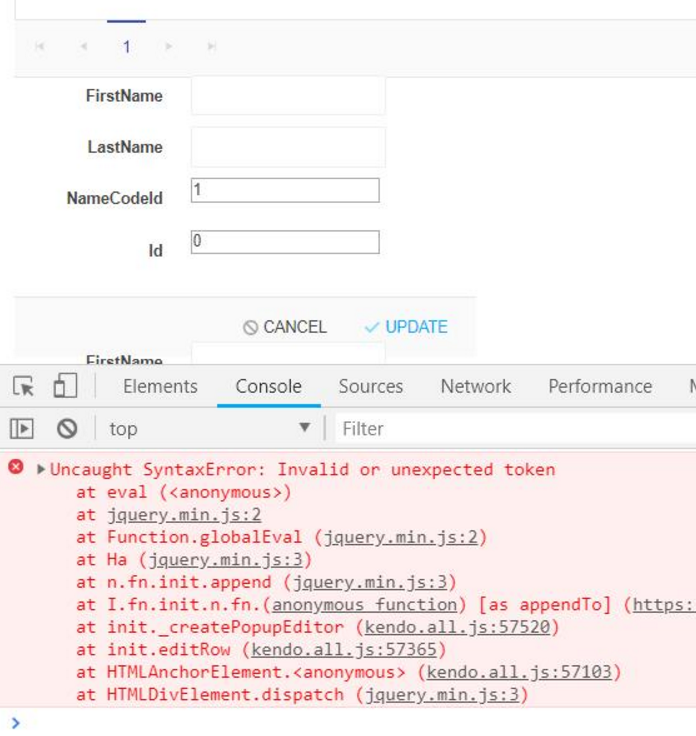The width and height of the screenshot is (696, 736).
Task: Click the CANCEL button
Action: pos(285,327)
